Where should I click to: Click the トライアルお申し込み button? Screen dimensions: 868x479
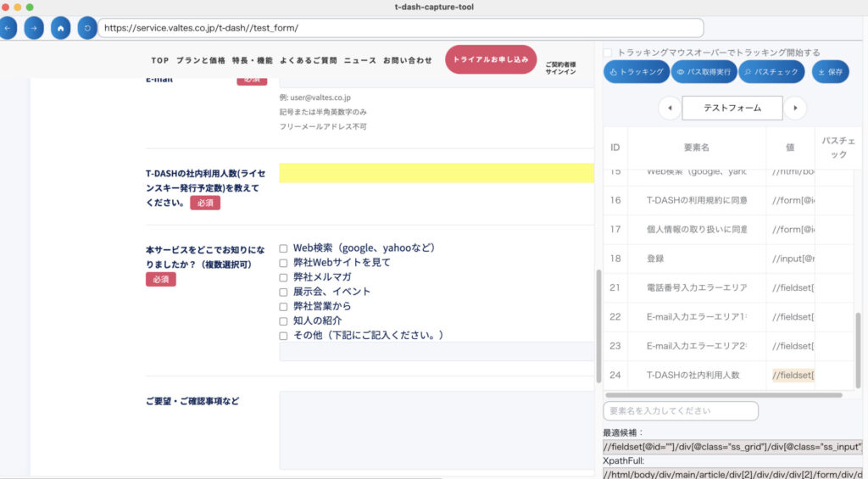pyautogui.click(x=491, y=60)
